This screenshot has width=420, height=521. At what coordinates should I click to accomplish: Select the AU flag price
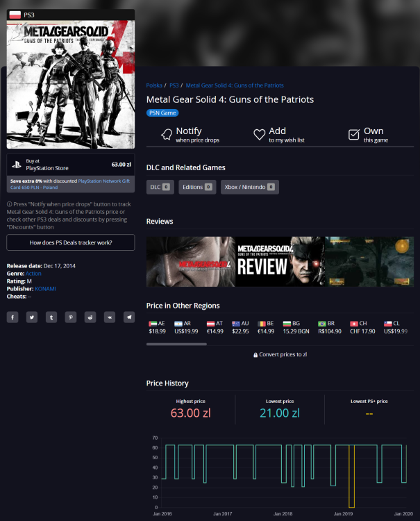tap(240, 327)
